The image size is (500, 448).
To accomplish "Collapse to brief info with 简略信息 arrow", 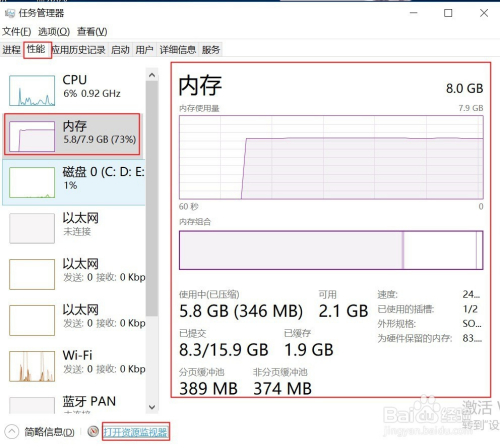I will [x=12, y=432].
